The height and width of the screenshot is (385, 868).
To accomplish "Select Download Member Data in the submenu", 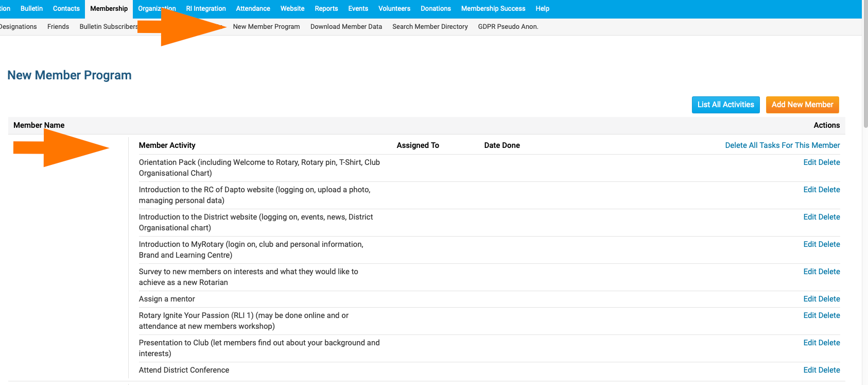I will tap(346, 27).
